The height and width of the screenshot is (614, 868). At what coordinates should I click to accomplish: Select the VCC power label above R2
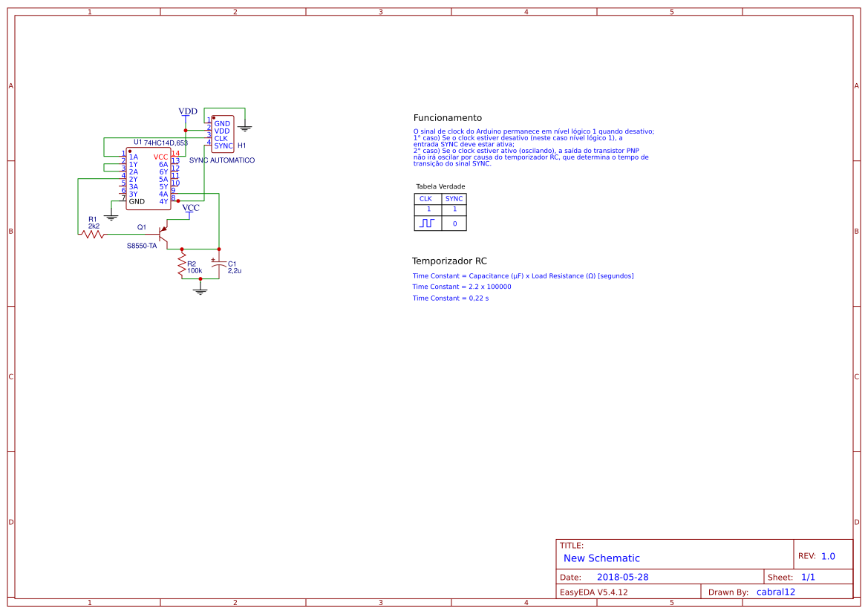[191, 207]
